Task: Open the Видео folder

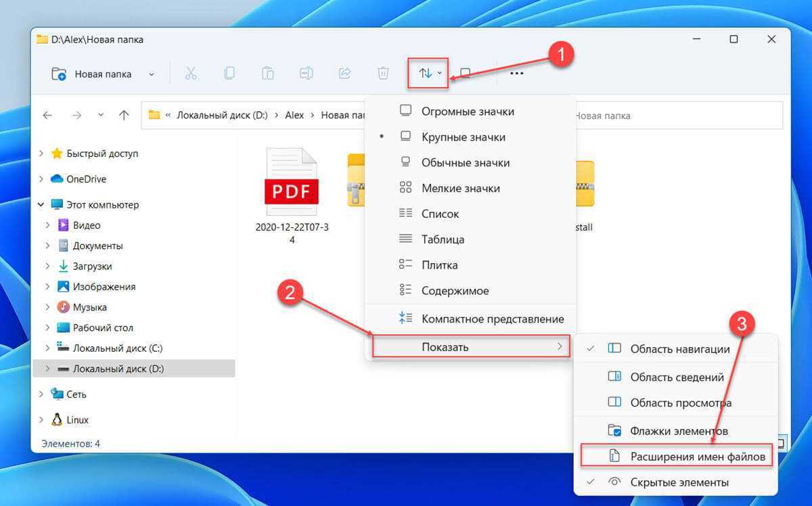Action: (x=87, y=225)
